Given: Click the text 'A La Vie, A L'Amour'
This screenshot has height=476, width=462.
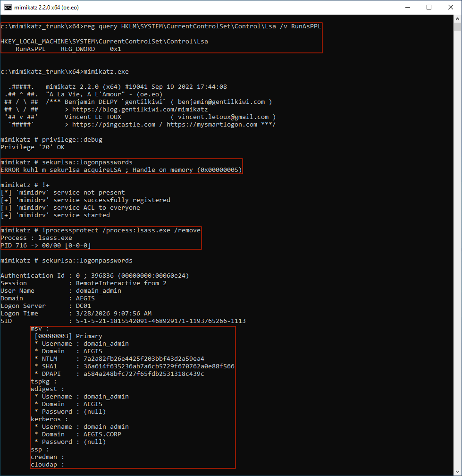Looking at the screenshot, I should point(85,94).
